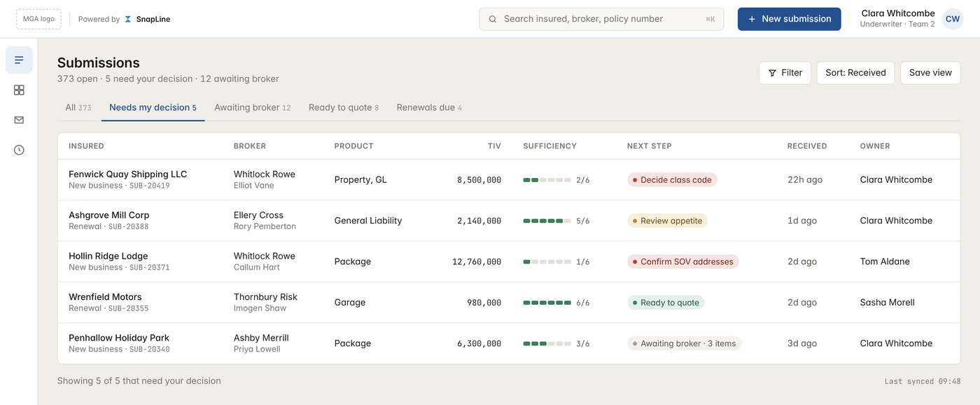Screen dimensions: 980x405
Task: Click the MGA logo placeholder
Action: coord(38,19)
